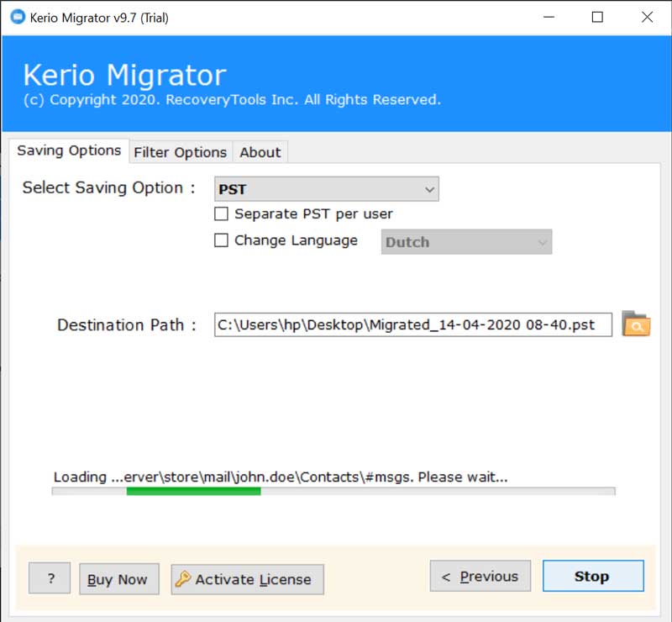Tick the Change Language checkbox
The width and height of the screenshot is (672, 622).
pyautogui.click(x=221, y=240)
